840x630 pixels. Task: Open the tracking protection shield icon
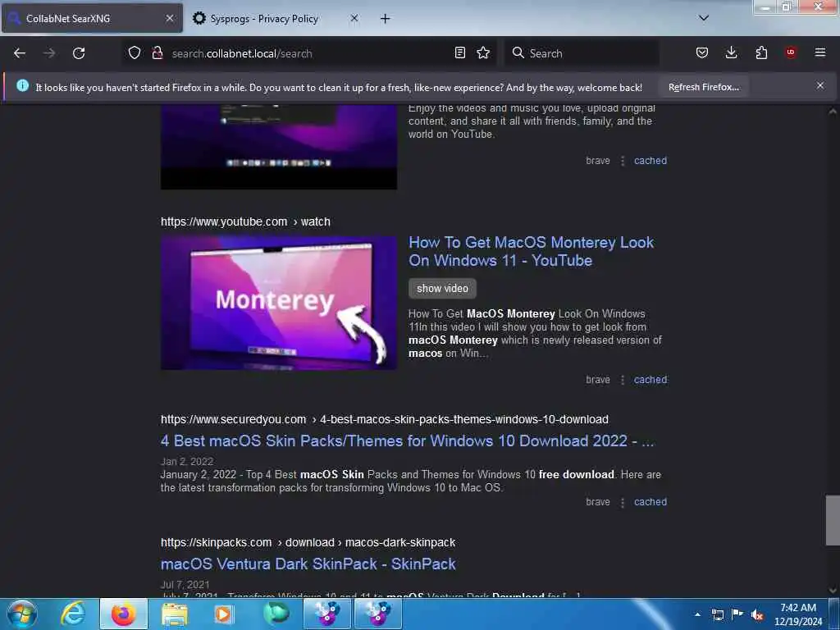[x=135, y=52]
